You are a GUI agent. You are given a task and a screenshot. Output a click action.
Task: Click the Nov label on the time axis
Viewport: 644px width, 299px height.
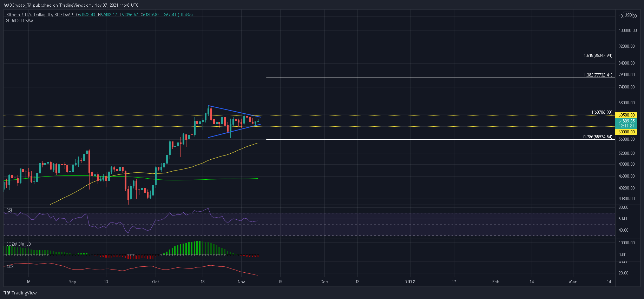point(241,282)
